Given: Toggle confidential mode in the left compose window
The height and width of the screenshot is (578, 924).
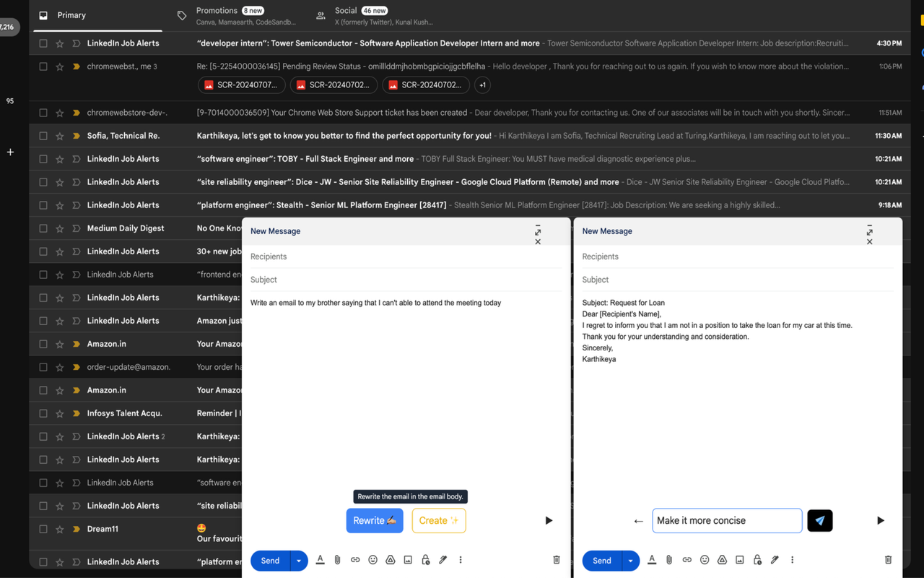Looking at the screenshot, I should (425, 560).
